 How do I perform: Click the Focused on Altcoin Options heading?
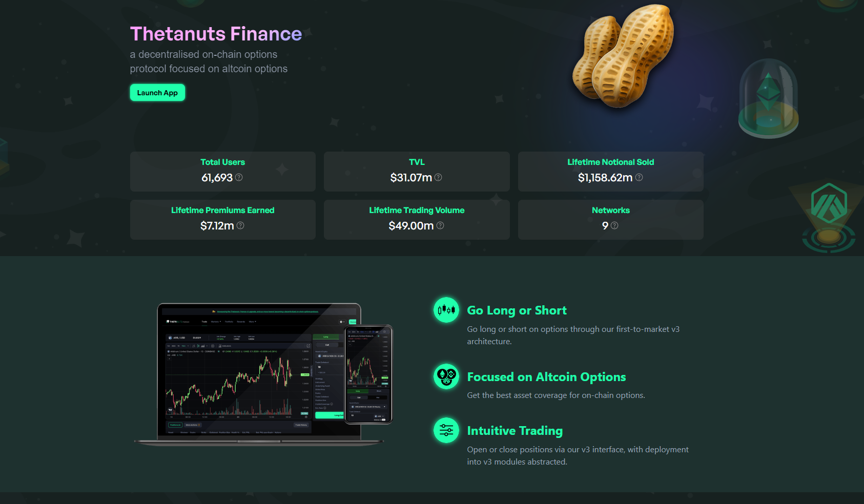[546, 377]
